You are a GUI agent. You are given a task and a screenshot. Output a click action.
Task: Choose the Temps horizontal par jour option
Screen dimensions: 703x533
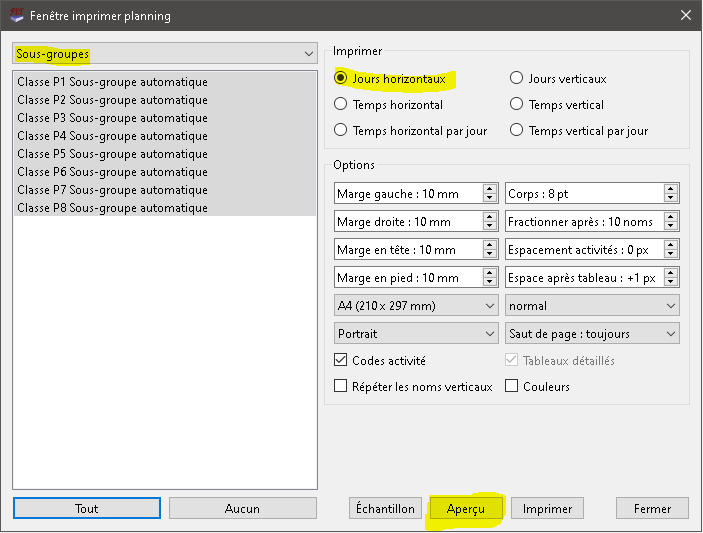point(341,130)
